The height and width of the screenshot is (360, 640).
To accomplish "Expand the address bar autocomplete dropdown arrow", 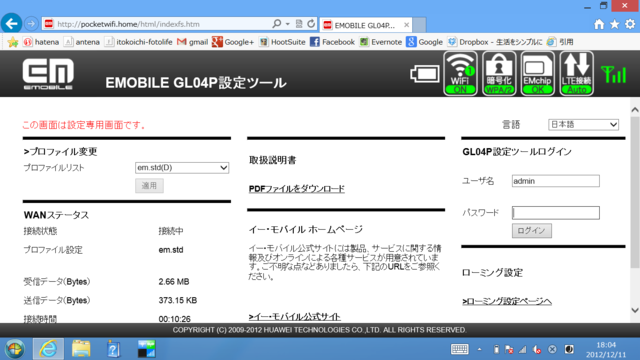I will click(x=288, y=24).
